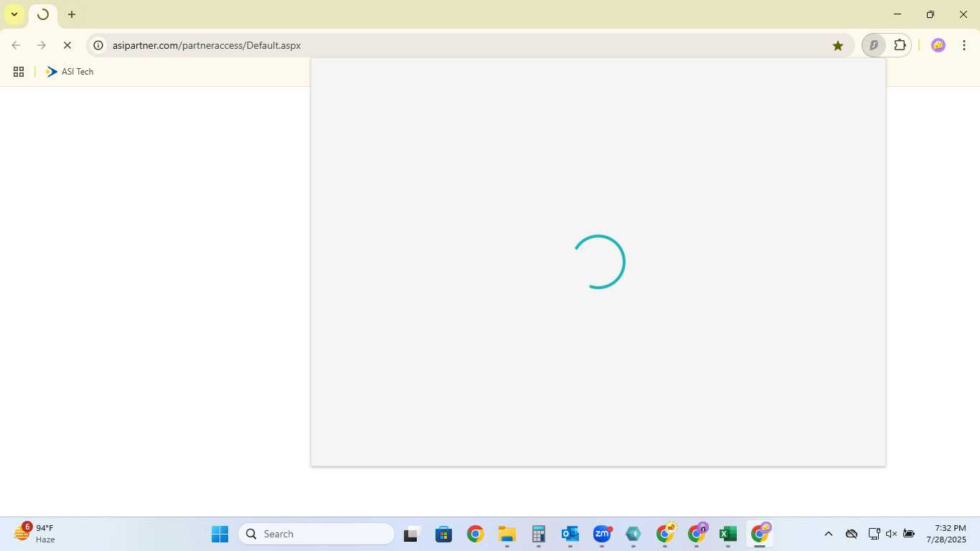
Task: Go back to the previous page
Action: tap(16, 45)
